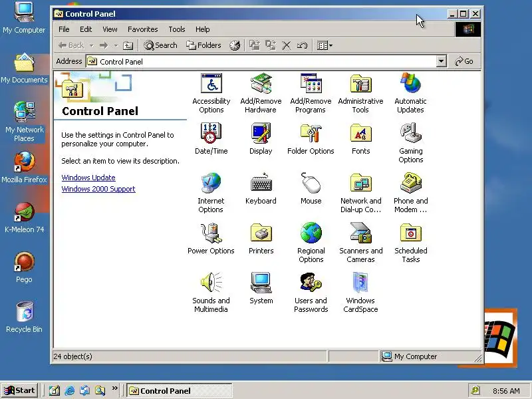Click the system tray icon beside clock
532x399 pixels.
click(475, 390)
